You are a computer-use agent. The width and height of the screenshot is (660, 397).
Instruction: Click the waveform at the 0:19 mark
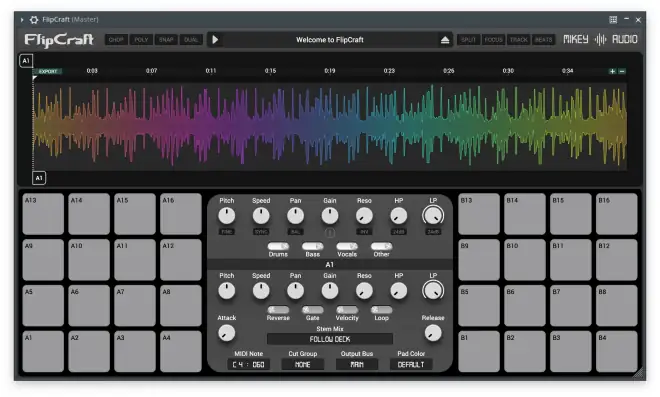[x=330, y=126]
